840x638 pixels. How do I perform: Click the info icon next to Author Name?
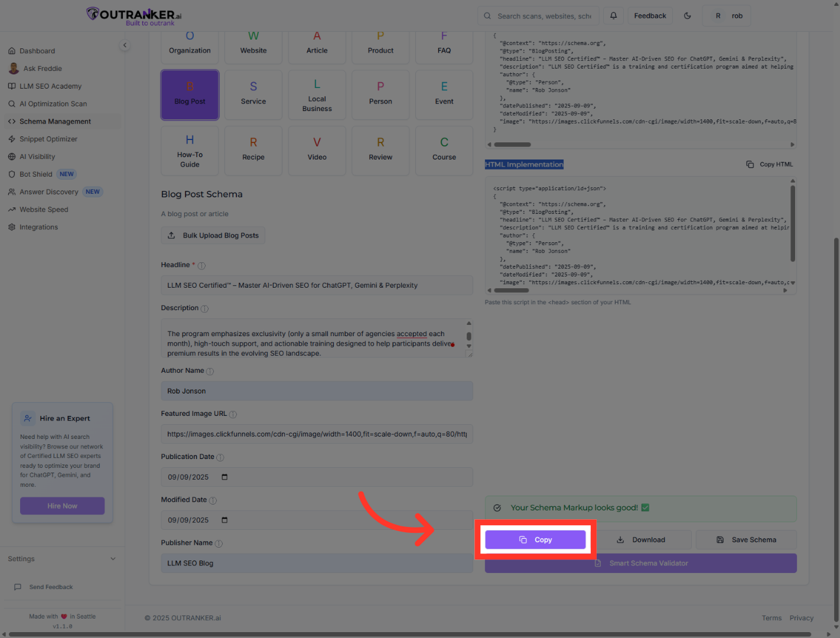click(210, 372)
